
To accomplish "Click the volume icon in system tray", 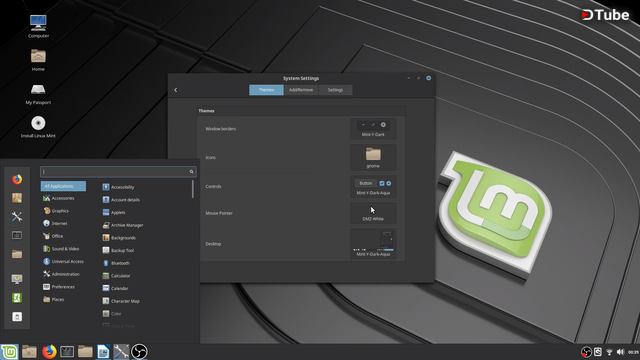I will [621, 352].
